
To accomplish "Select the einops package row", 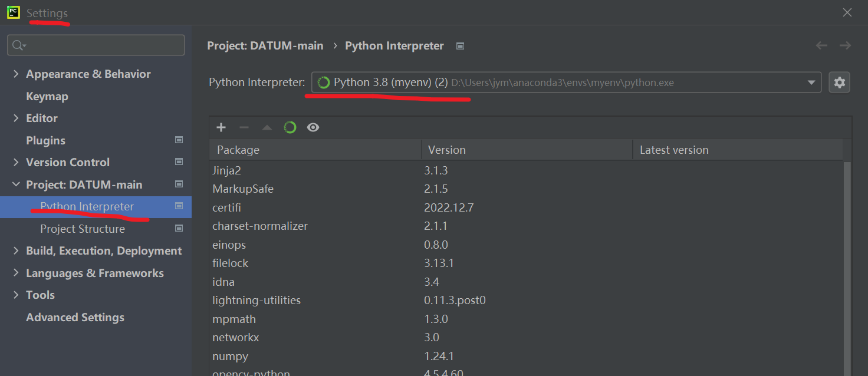I will pos(526,245).
